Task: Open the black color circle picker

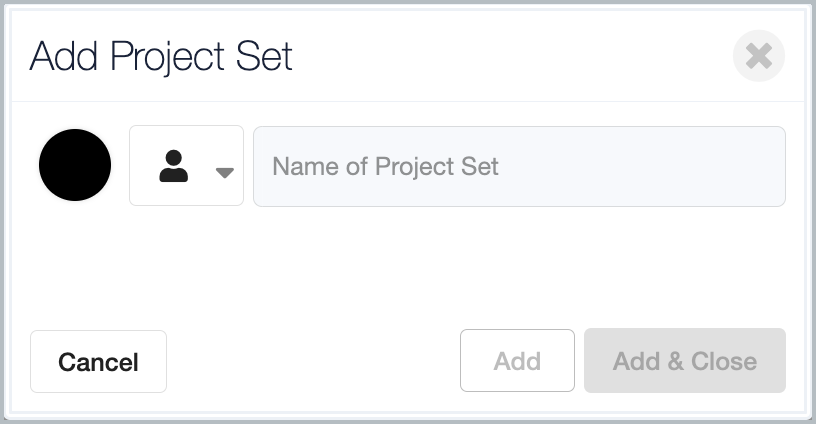Action: point(75,165)
